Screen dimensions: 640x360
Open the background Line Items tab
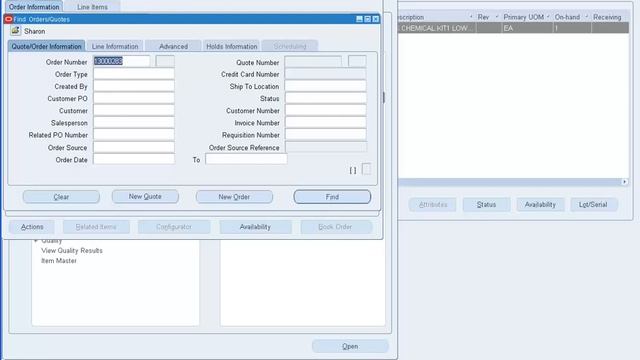(x=92, y=7)
